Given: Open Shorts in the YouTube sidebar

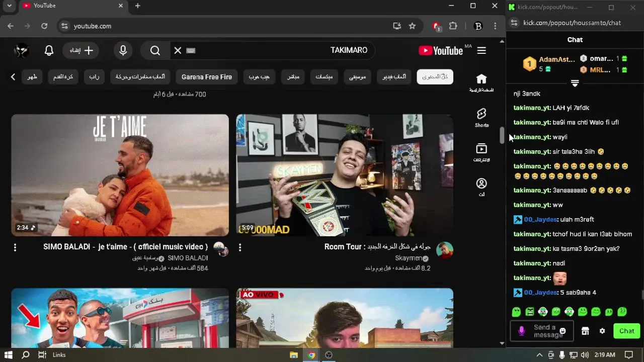Looking at the screenshot, I should click(481, 118).
